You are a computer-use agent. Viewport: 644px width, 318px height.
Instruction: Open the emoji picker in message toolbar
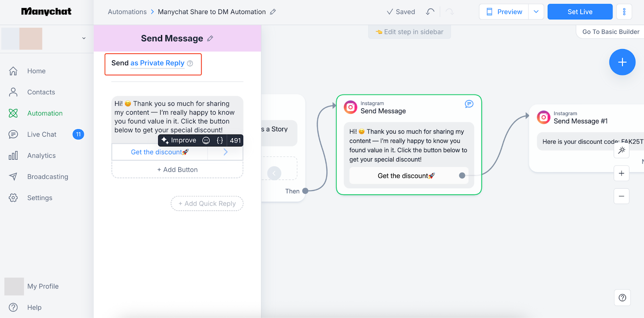point(206,140)
